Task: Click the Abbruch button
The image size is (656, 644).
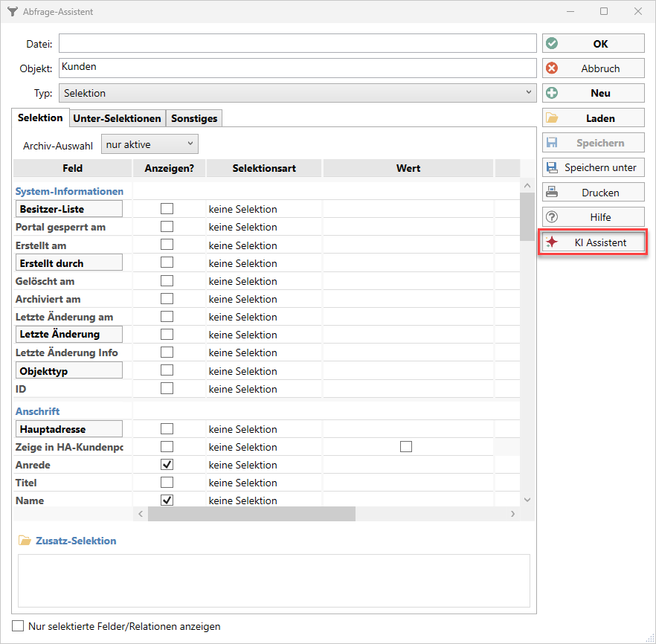Action: 594,68
